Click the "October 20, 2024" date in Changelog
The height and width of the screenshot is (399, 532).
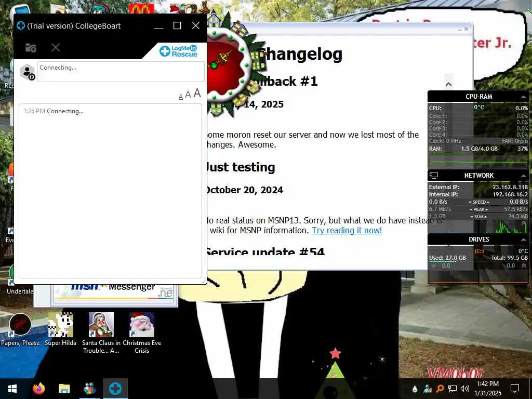tap(244, 190)
